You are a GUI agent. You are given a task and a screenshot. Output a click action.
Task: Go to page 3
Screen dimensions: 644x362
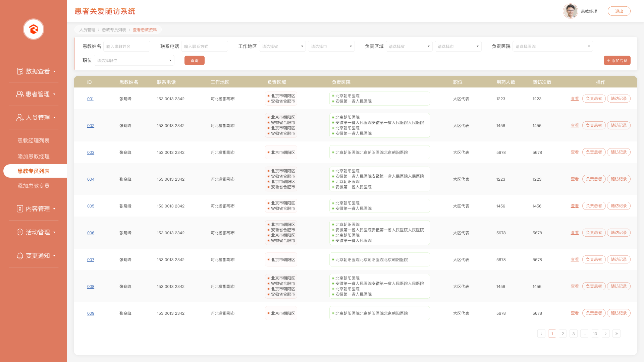574,334
